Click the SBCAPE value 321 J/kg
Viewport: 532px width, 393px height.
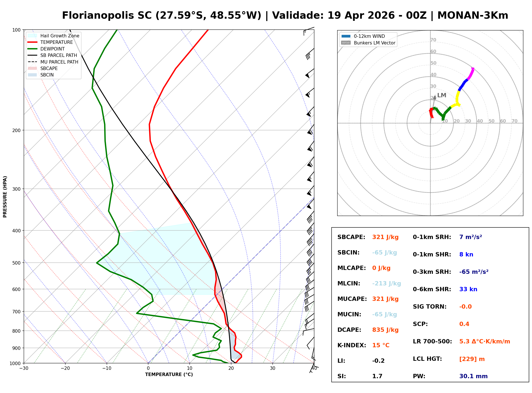click(x=386, y=238)
